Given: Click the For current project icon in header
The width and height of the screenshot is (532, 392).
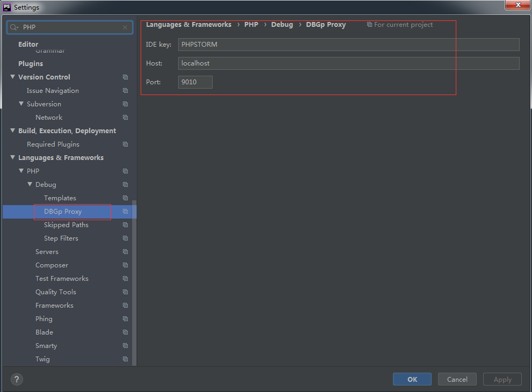Looking at the screenshot, I should [x=369, y=25].
